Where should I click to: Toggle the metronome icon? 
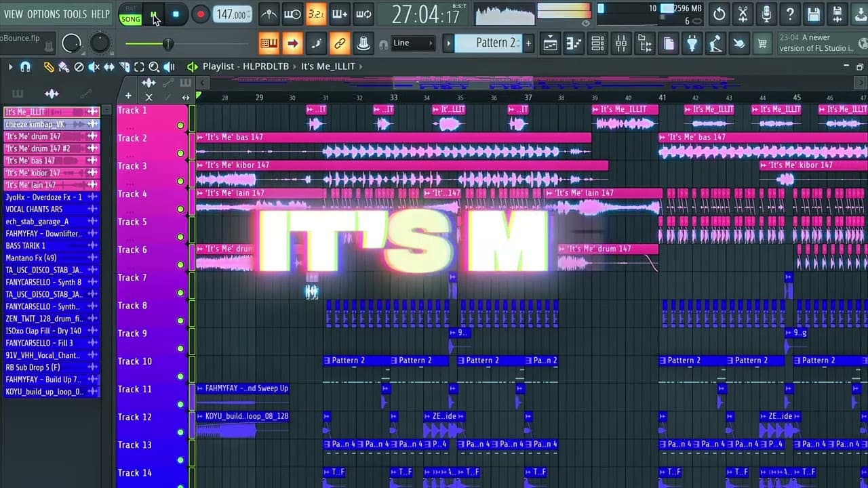tap(269, 14)
